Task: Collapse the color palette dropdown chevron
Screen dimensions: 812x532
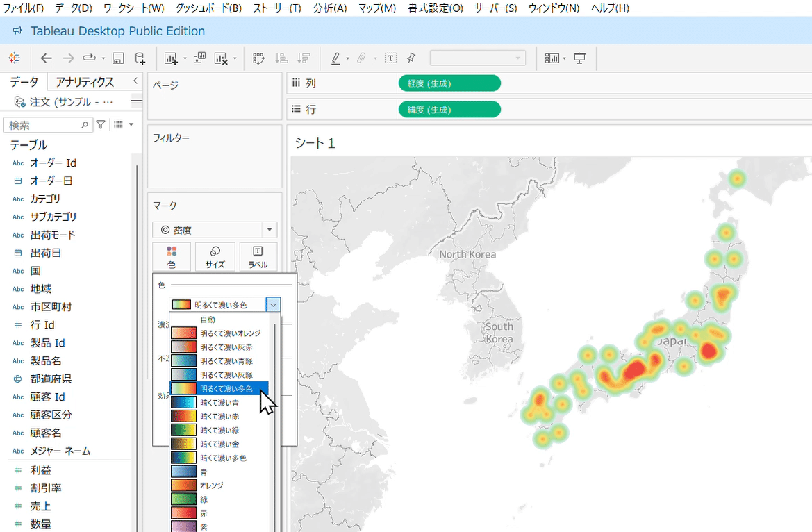Action: tap(273, 304)
